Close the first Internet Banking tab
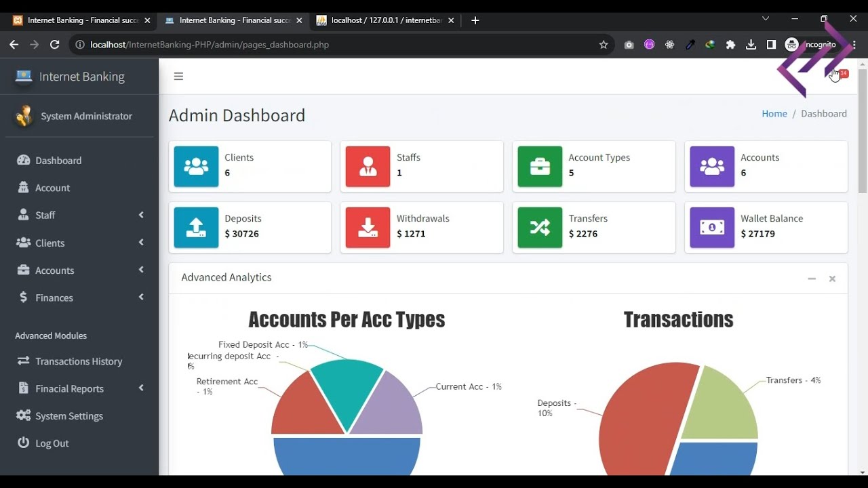 coord(147,20)
